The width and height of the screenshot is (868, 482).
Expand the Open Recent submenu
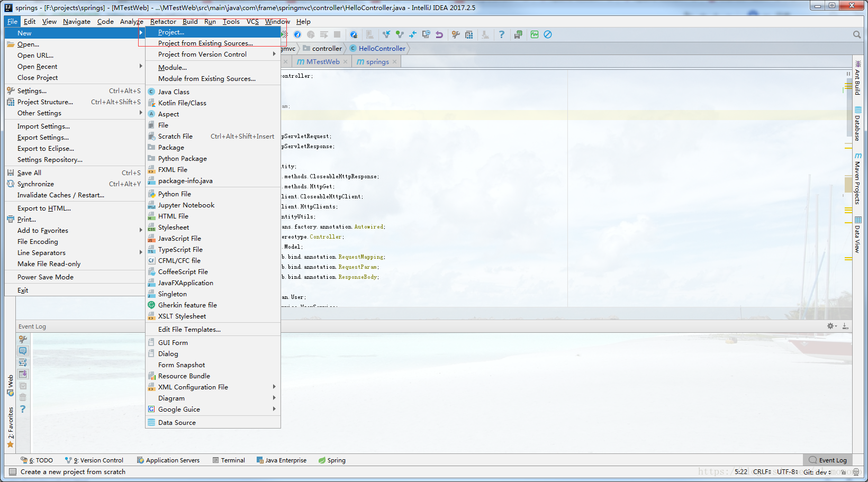(75, 66)
